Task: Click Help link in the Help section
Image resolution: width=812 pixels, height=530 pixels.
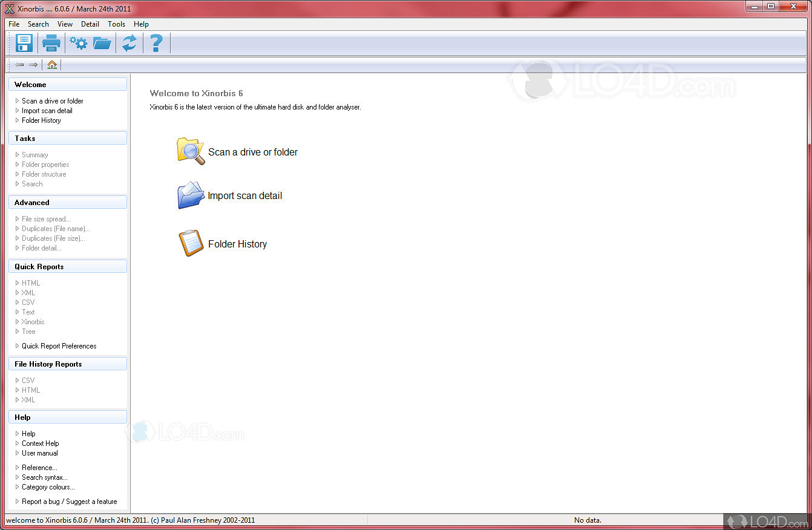Action: 28,434
